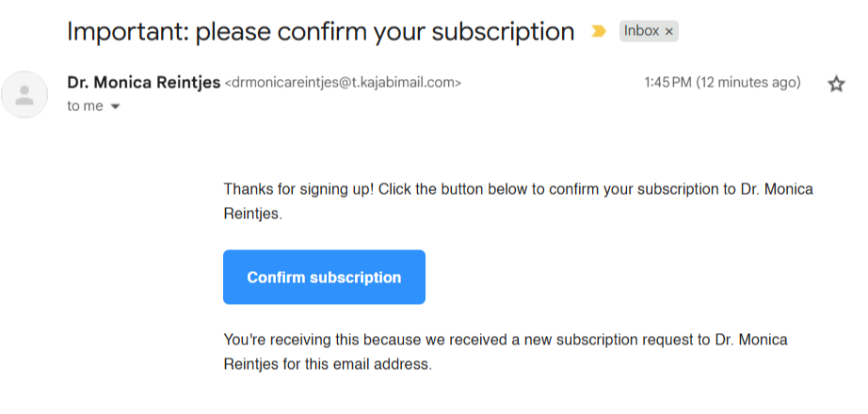Click the "to me" recipient text
This screenshot has height=414, width=868.
tap(85, 106)
